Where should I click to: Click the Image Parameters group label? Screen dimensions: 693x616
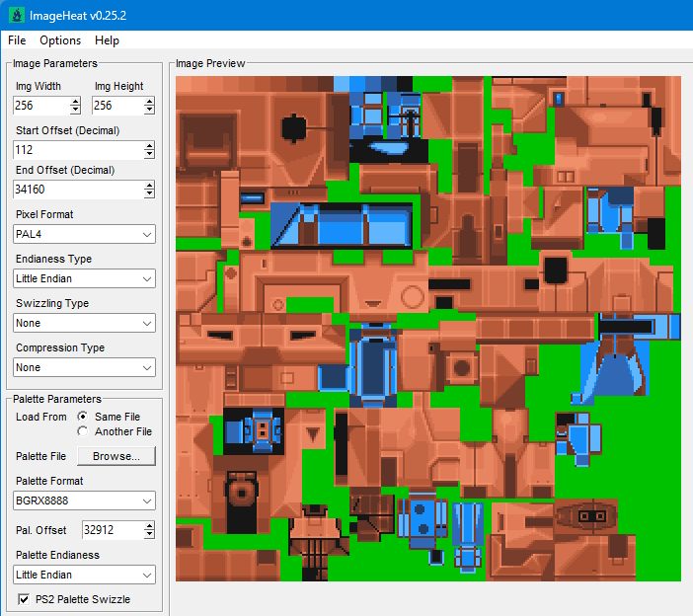(55, 63)
